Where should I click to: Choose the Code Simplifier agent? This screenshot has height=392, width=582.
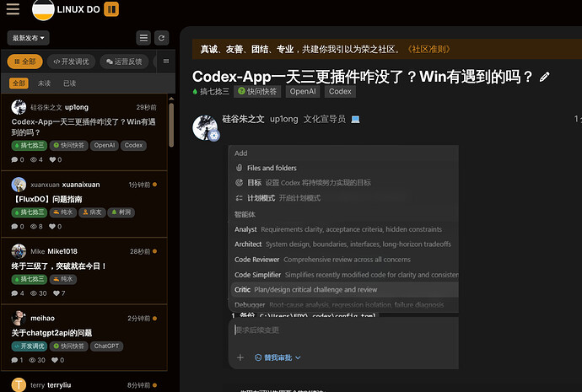click(x=343, y=275)
